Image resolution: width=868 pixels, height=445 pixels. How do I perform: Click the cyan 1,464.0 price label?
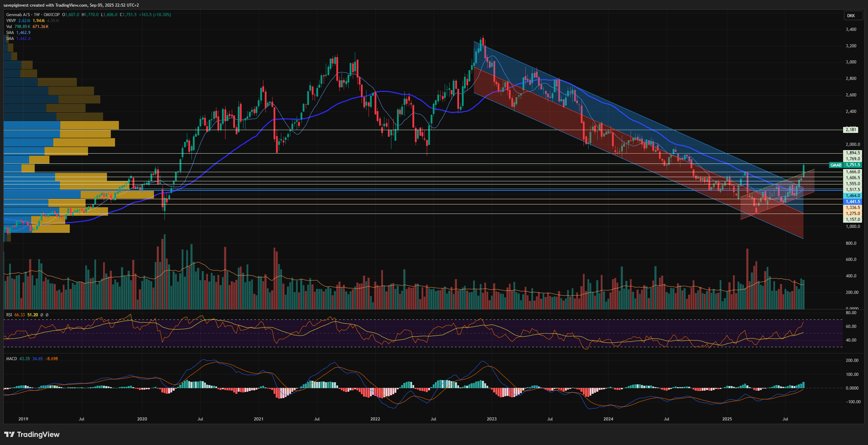853,196
